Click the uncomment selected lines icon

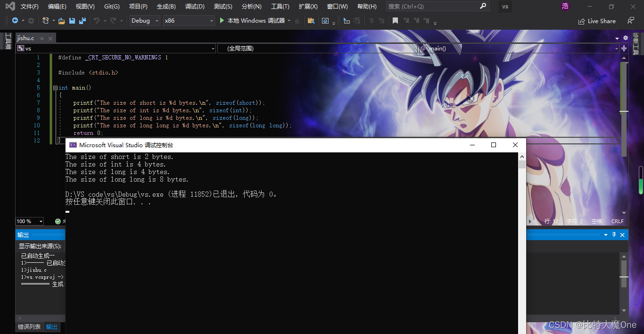coord(381,21)
